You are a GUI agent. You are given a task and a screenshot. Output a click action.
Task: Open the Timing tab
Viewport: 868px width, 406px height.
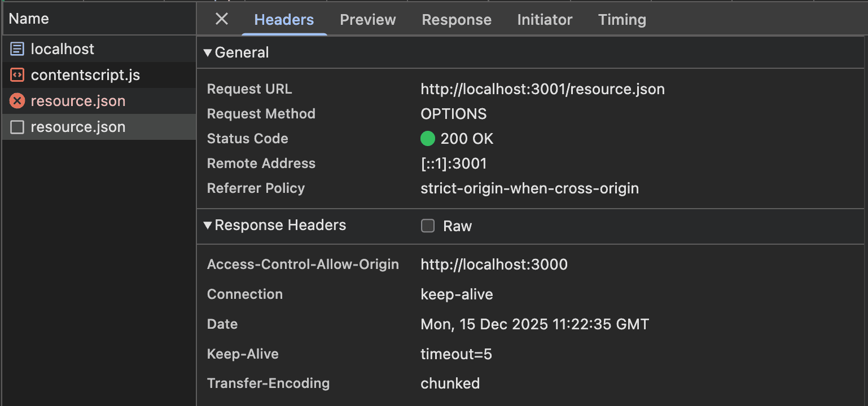(x=622, y=20)
